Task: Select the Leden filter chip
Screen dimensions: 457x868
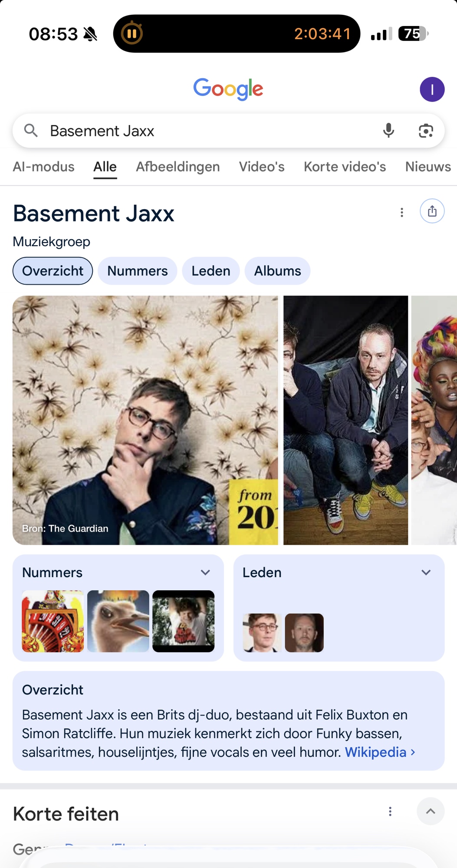Action: click(x=211, y=271)
